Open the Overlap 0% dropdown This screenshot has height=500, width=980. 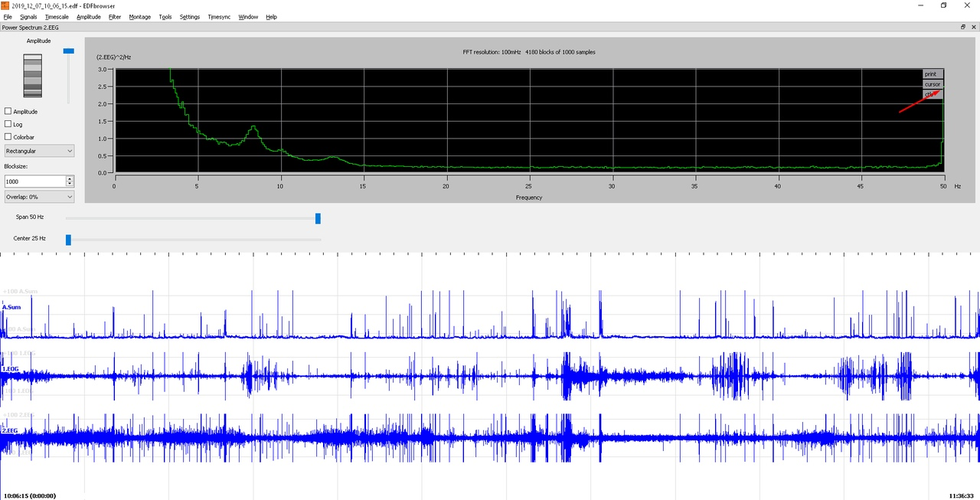pyautogui.click(x=39, y=197)
